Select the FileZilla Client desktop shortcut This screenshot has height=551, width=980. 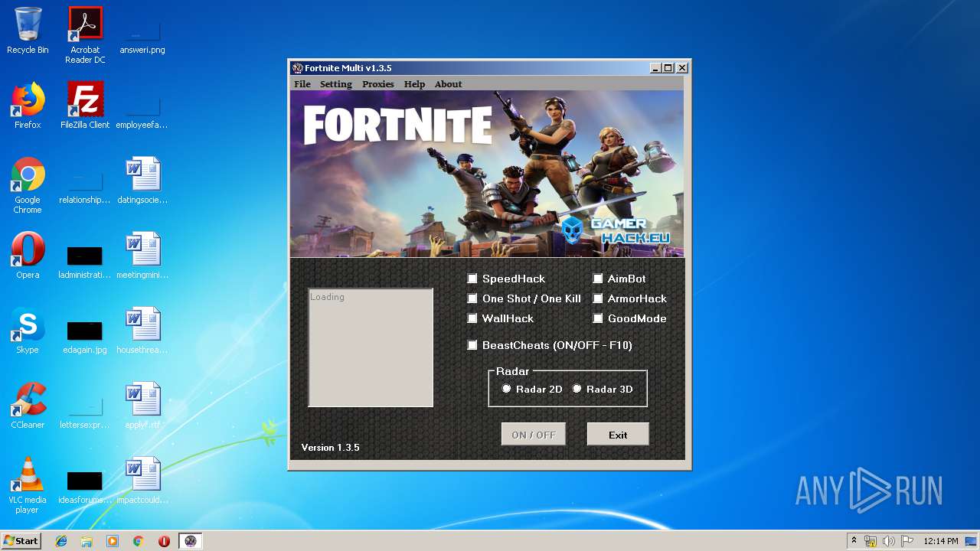click(85, 106)
